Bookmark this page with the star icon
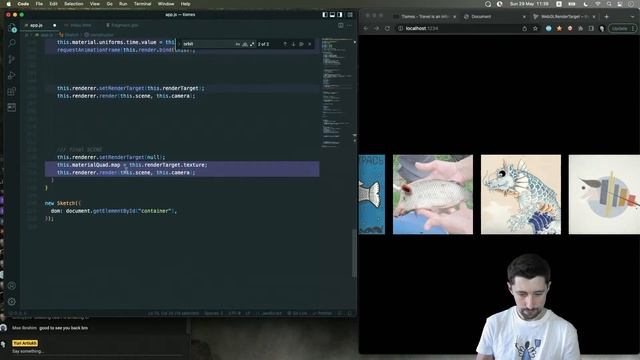The image size is (640, 360). (535, 29)
